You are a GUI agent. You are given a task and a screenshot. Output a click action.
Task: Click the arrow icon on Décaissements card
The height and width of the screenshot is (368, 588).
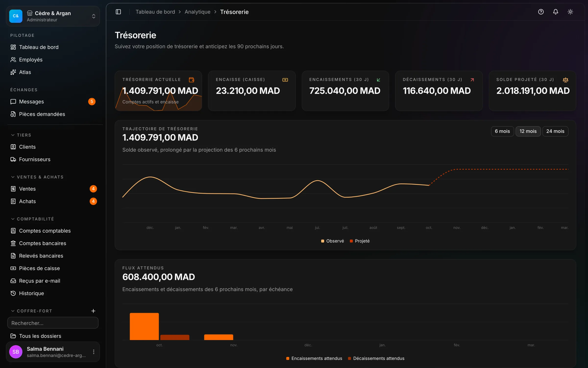pos(472,80)
